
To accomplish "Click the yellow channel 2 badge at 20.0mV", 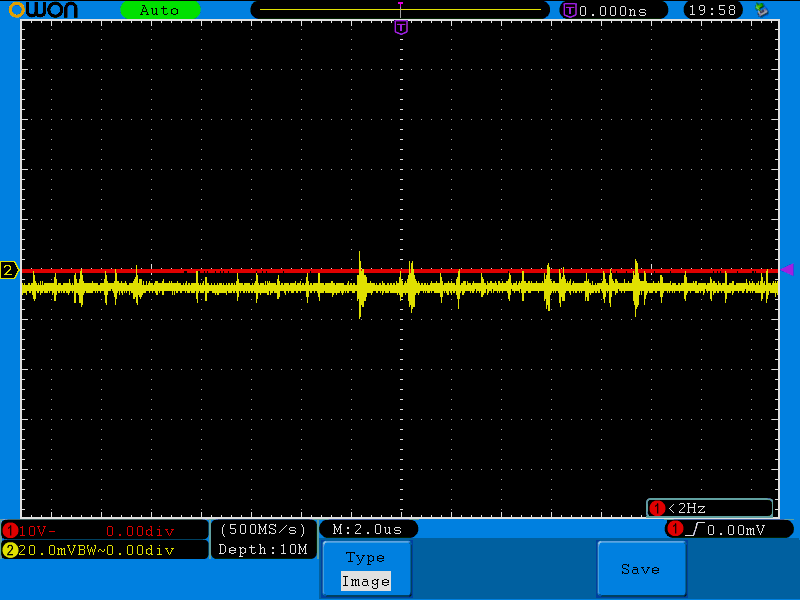I will pyautogui.click(x=10, y=550).
